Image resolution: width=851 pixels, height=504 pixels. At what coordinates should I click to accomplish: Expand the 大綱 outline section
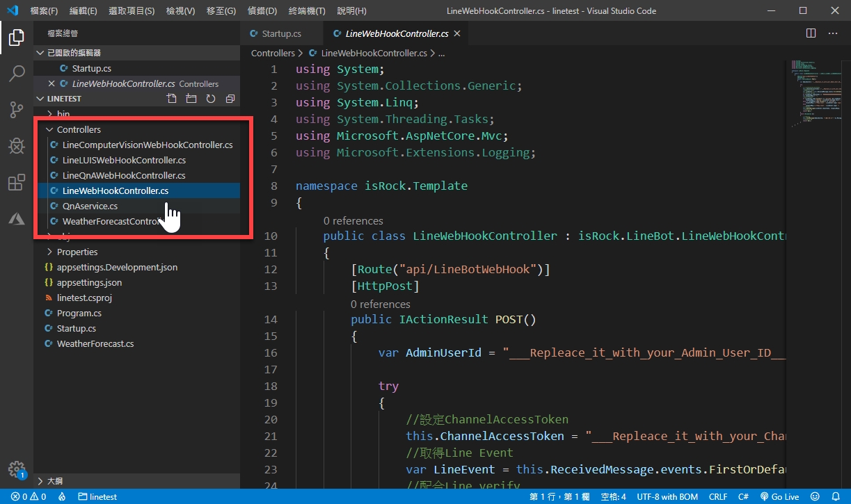[54, 480]
